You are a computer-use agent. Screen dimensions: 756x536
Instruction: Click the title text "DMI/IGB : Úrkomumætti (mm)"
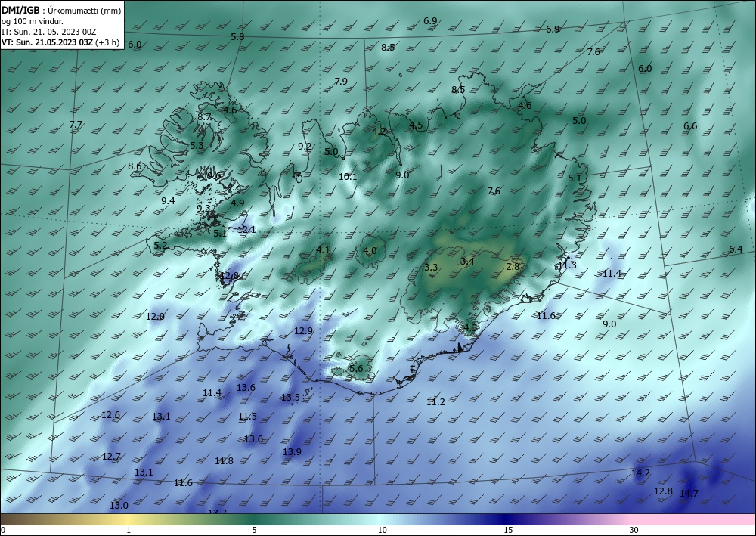click(x=61, y=10)
